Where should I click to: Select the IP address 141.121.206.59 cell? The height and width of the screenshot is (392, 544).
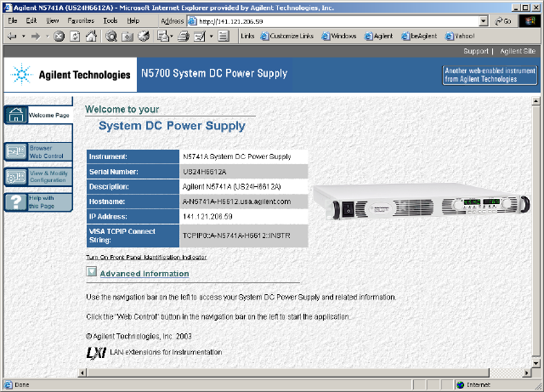[244, 217]
